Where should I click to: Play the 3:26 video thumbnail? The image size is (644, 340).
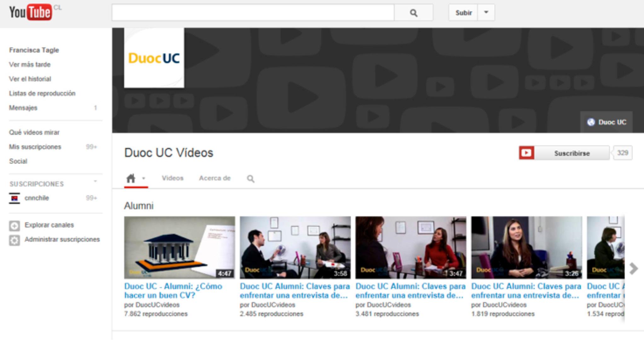526,247
